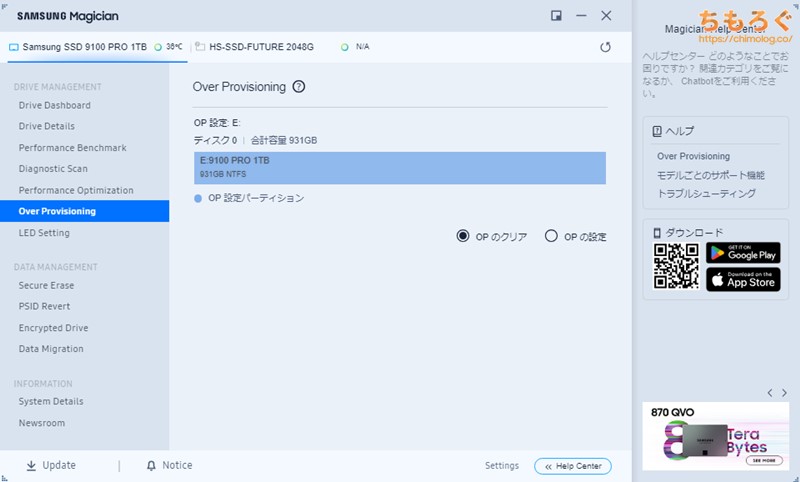The height and width of the screenshot is (482, 800).
Task: Click the Samsung SSD 9100 PRO drive icon
Action: coord(14,47)
